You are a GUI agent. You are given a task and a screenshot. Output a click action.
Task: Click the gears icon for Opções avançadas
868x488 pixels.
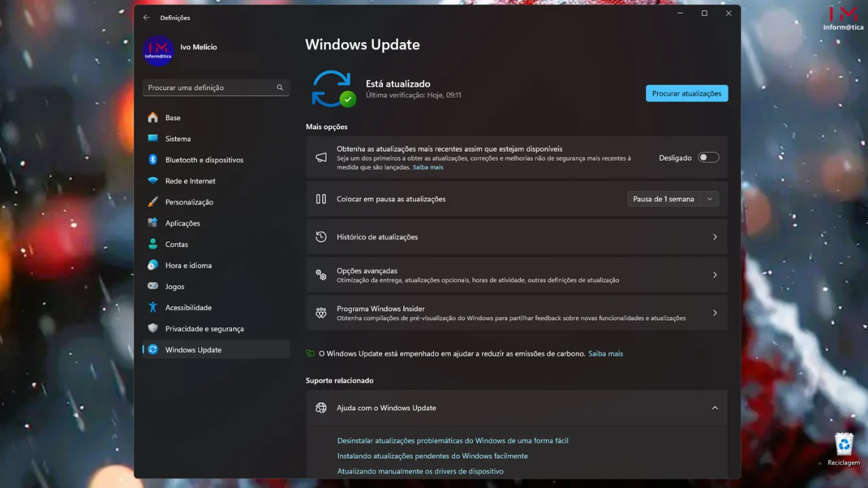[321, 275]
